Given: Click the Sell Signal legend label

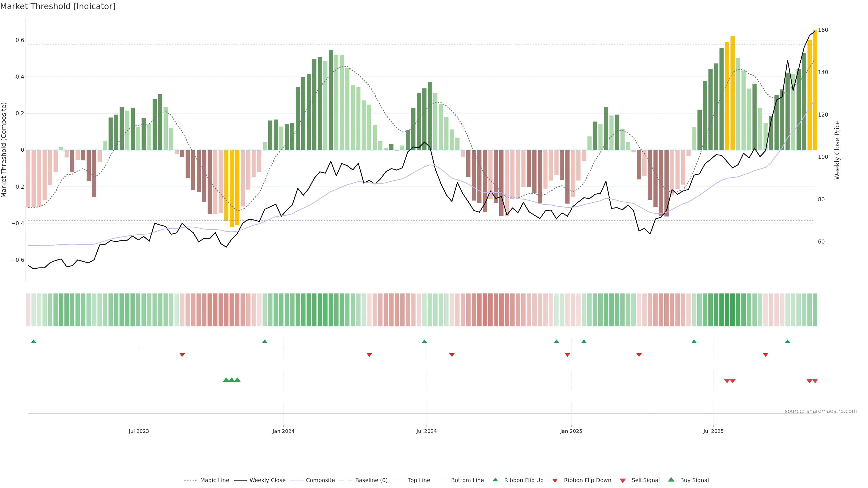Looking at the screenshot, I should coord(645,480).
